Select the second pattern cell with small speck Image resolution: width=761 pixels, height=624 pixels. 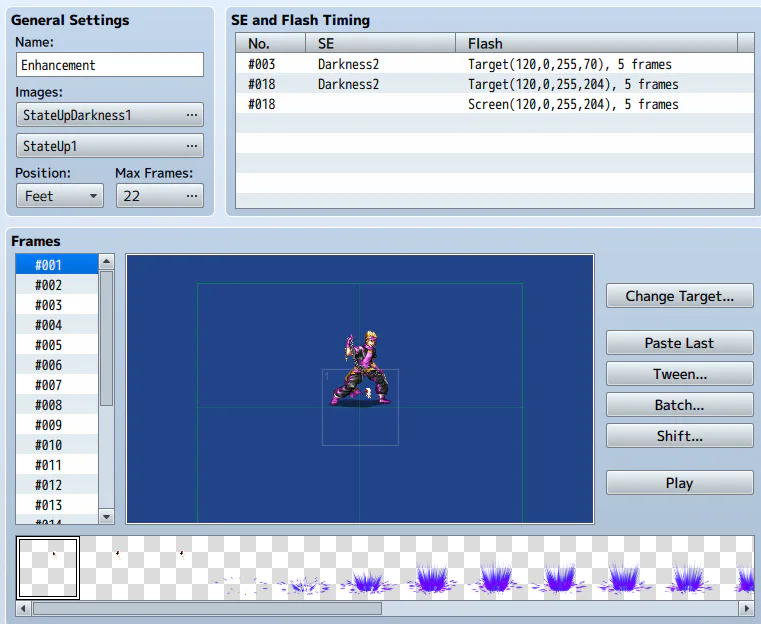click(112, 568)
